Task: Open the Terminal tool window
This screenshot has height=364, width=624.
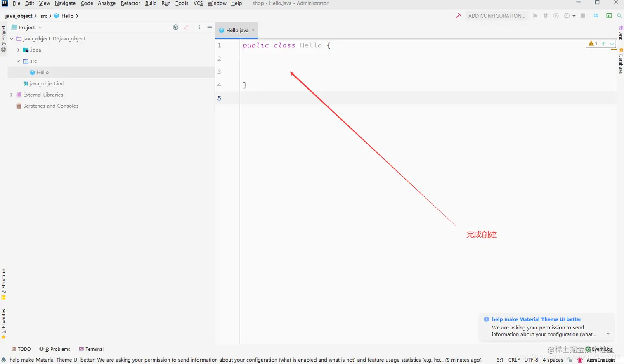Action: click(91, 349)
